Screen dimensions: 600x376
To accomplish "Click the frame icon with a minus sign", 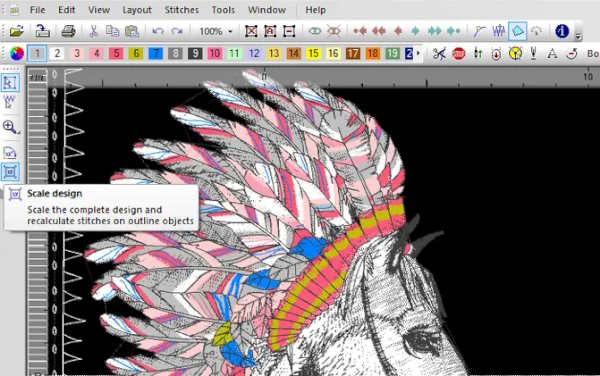I will click(x=289, y=31).
